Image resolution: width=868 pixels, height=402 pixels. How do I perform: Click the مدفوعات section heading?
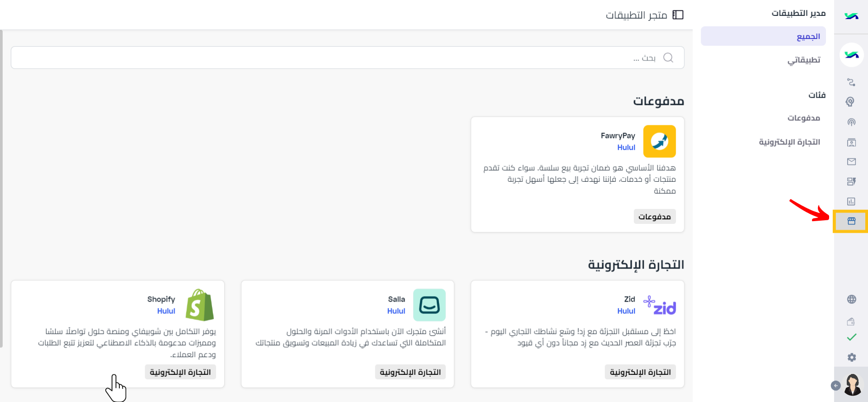(x=658, y=101)
